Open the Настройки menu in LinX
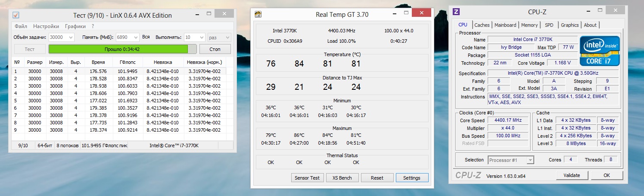Viewport: 644px width, 196px height. pos(46,26)
